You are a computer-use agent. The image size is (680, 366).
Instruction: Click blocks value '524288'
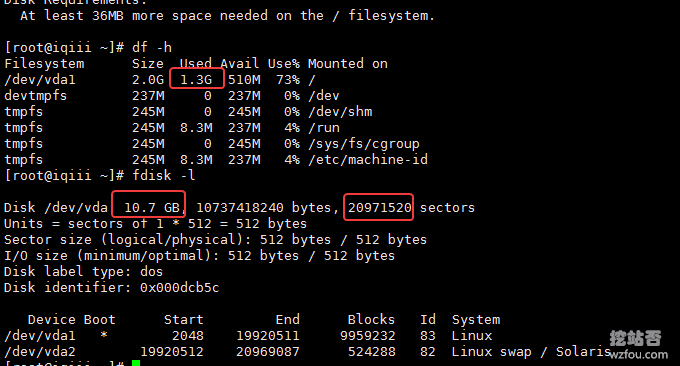tap(371, 352)
